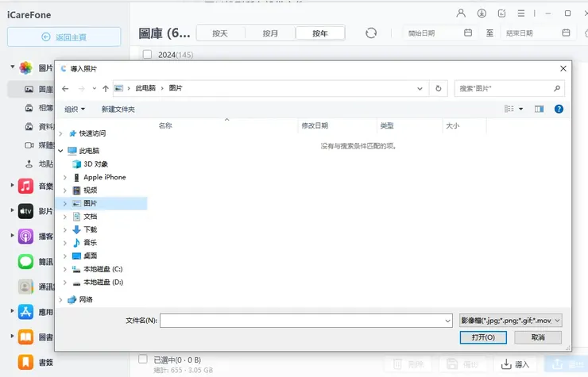Open the Books icon in sidebar
Screen dimensions: 588x377
(x=25, y=337)
